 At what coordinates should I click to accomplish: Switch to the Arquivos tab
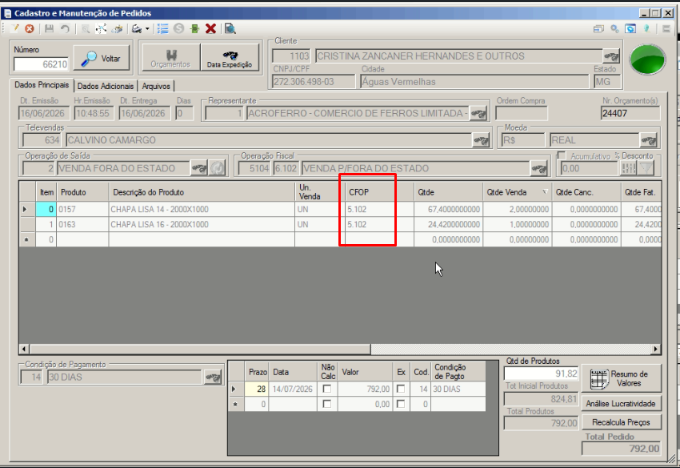tap(156, 86)
